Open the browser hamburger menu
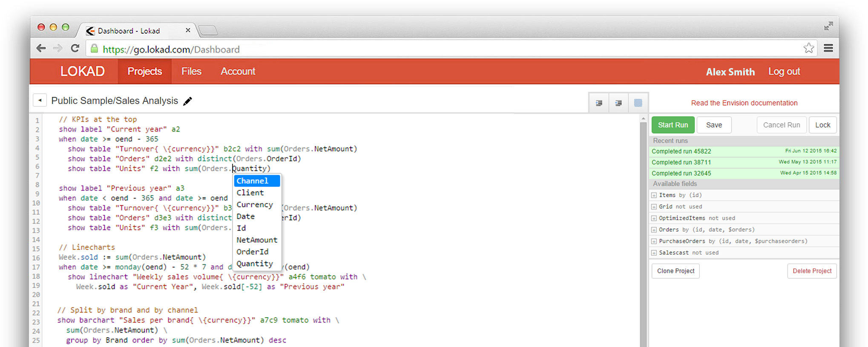The image size is (868, 347). [828, 48]
